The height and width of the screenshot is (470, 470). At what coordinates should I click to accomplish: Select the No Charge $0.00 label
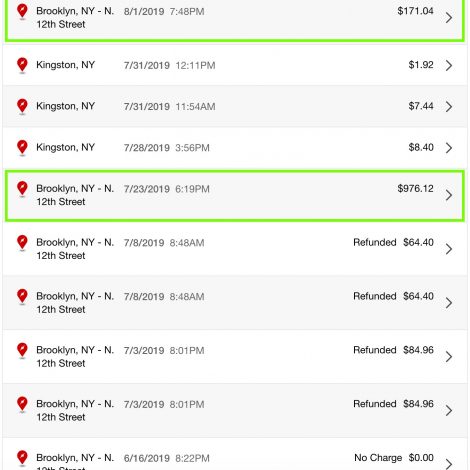(x=394, y=458)
